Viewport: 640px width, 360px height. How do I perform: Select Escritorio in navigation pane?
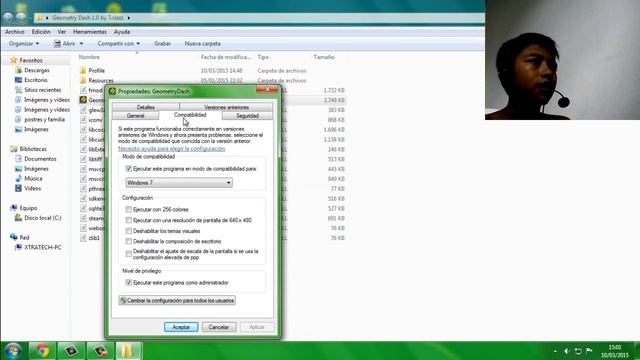click(x=36, y=80)
